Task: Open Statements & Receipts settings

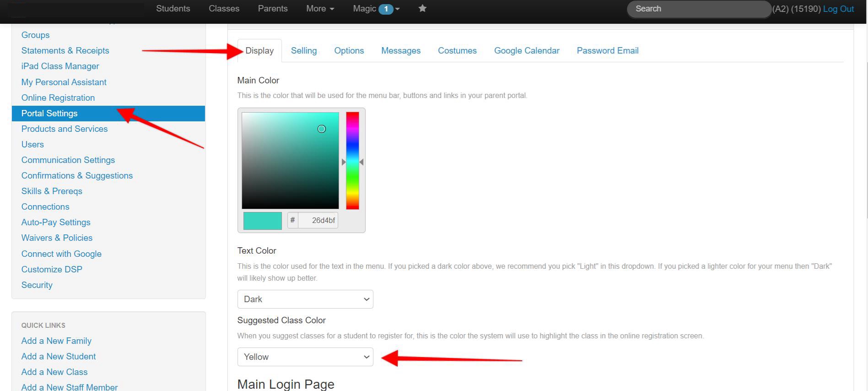Action: pyautogui.click(x=65, y=51)
